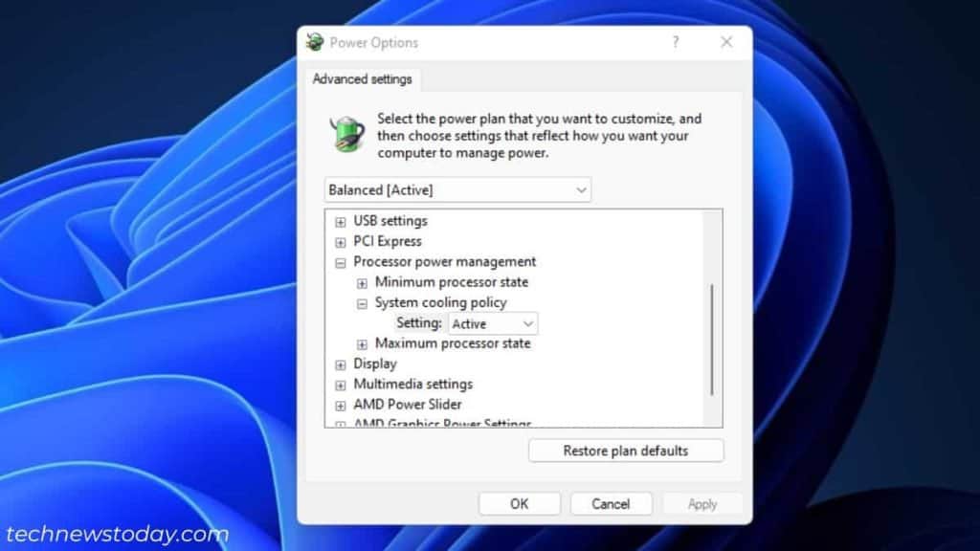This screenshot has height=551, width=980.
Task: Select System cooling policy row
Action: click(x=441, y=303)
